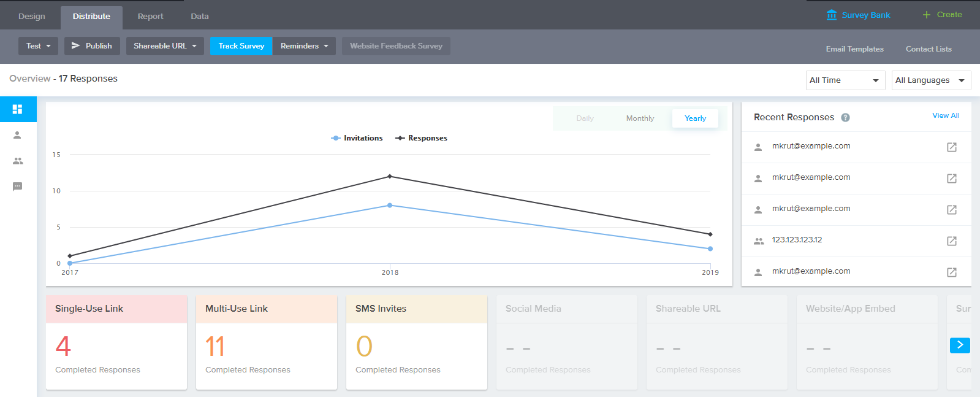Click View All recent responses
980x397 pixels.
pos(945,115)
